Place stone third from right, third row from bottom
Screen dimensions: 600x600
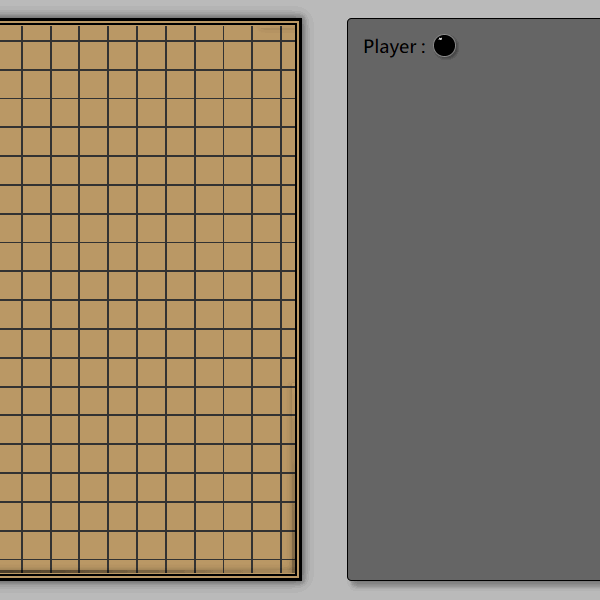(224, 501)
